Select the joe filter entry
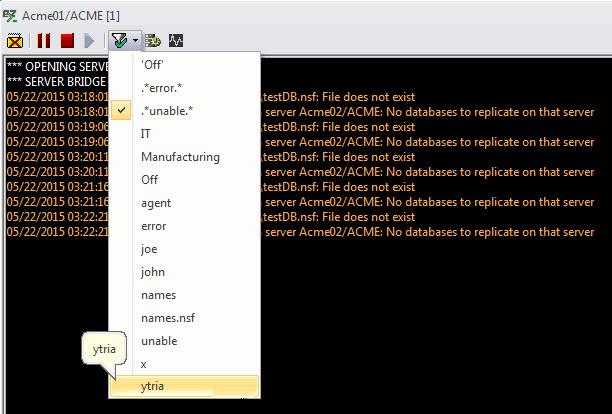The width and height of the screenshot is (612, 414). click(150, 249)
